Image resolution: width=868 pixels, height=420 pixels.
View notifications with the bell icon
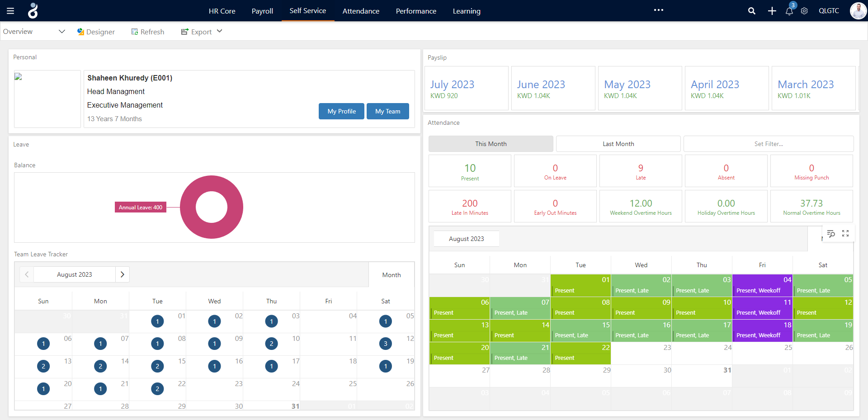click(789, 11)
